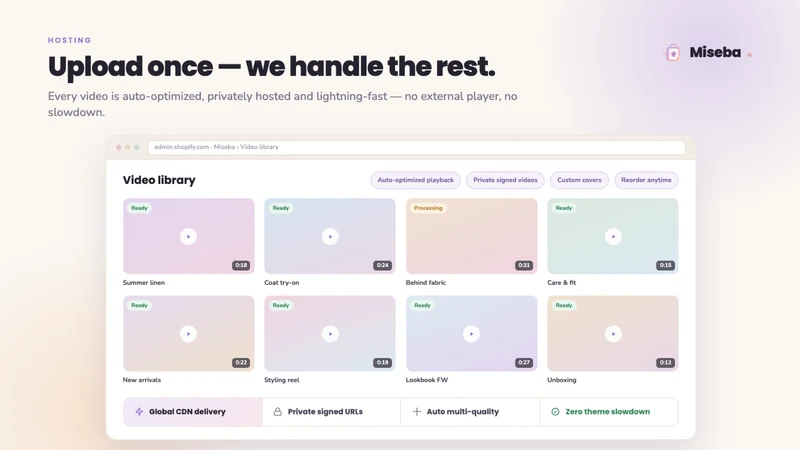Click the Miseba brand name text
Screen dimensions: 800x450
[715, 53]
